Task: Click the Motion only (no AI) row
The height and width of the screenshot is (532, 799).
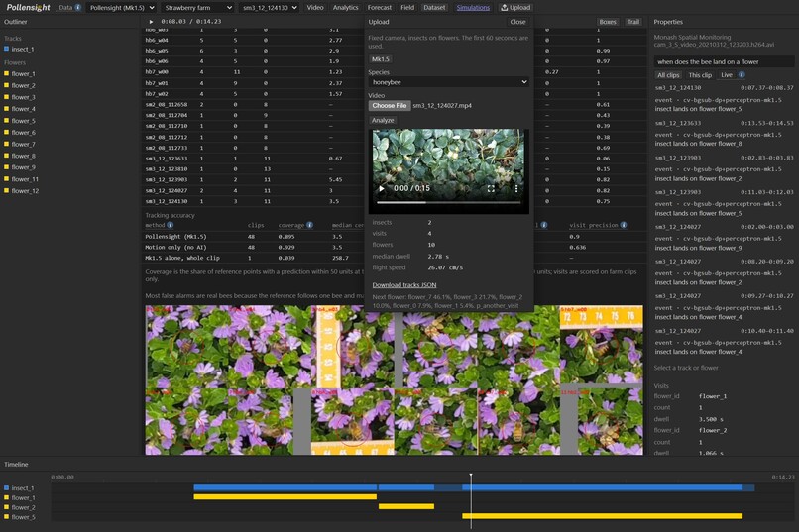Action: click(x=394, y=248)
